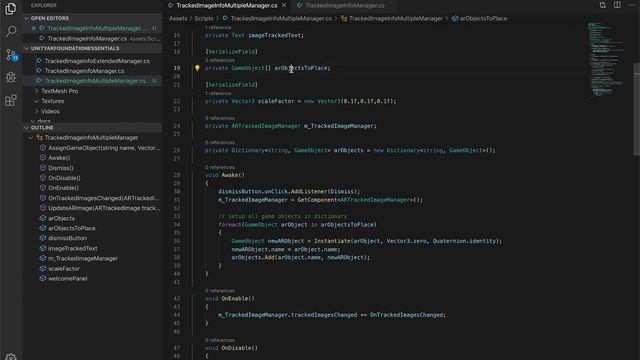Close TrackedImageInfoMultipleManager in Open Editors
The image size is (640, 360).
pyautogui.click(x=34, y=28)
